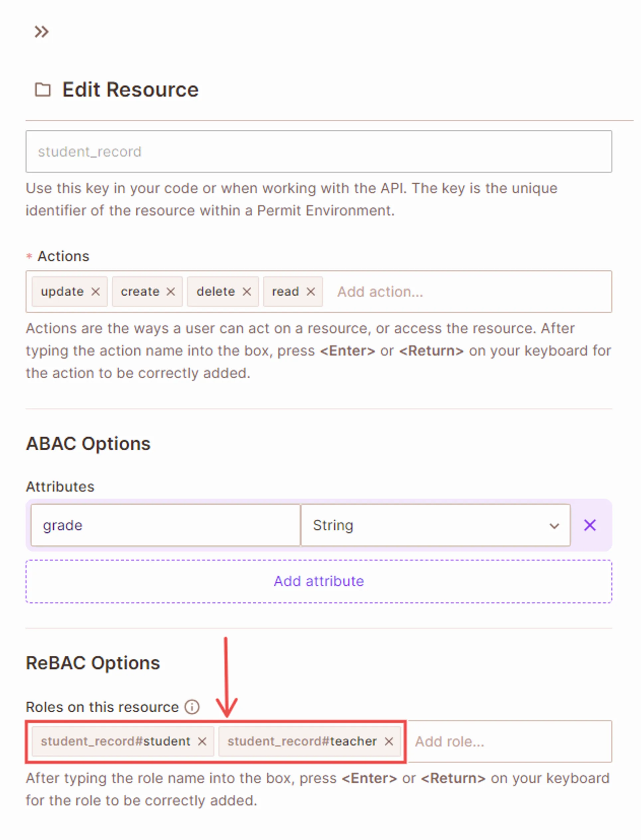Select the student_record#student role tag

[115, 741]
